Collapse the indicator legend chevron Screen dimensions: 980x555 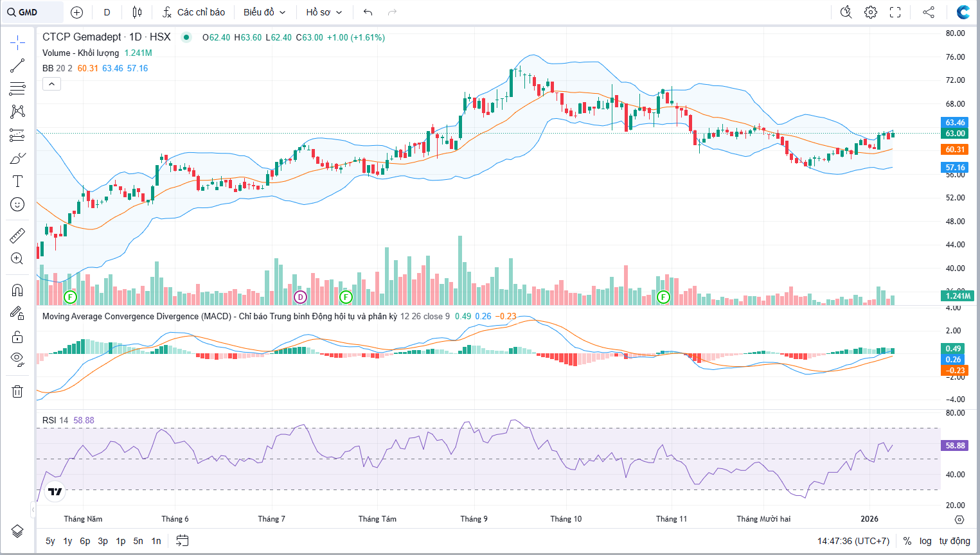tap(51, 84)
